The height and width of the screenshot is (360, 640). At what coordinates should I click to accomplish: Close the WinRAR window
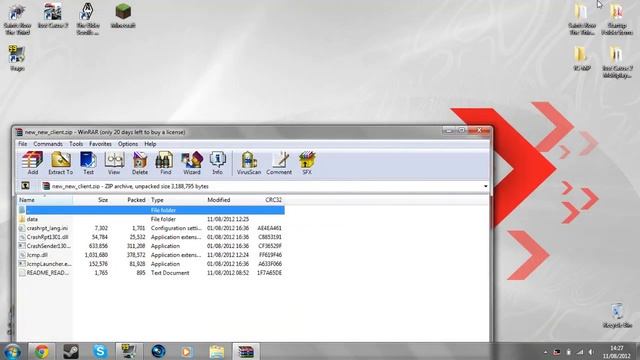(479, 131)
